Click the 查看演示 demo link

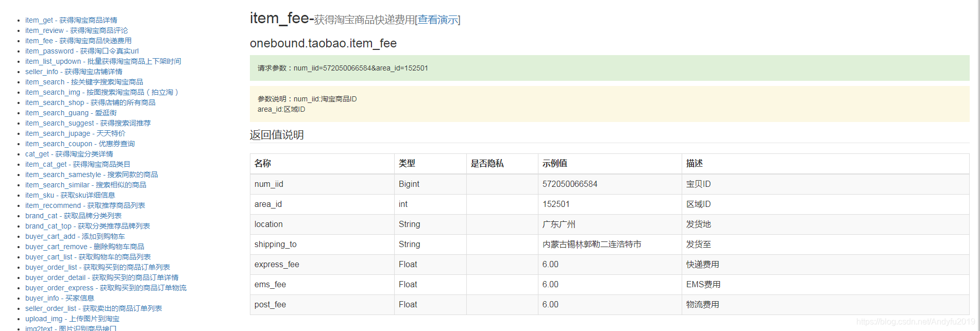tap(437, 20)
